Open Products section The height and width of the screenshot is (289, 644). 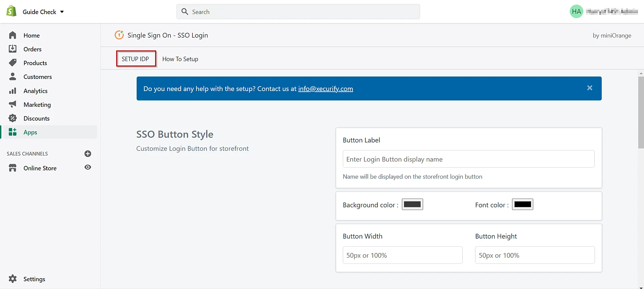[35, 63]
